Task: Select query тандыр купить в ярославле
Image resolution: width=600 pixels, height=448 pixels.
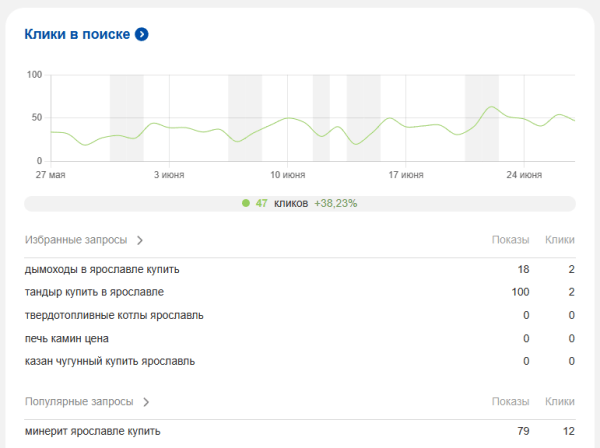Action: pos(94,292)
